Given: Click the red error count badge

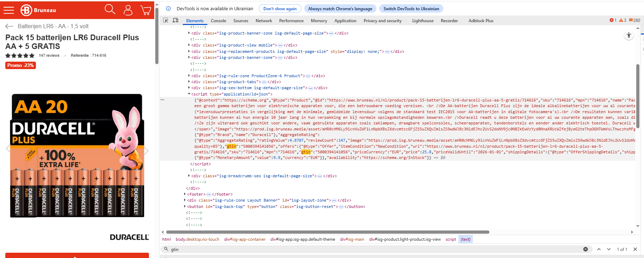Looking at the screenshot, I should tap(613, 20).
